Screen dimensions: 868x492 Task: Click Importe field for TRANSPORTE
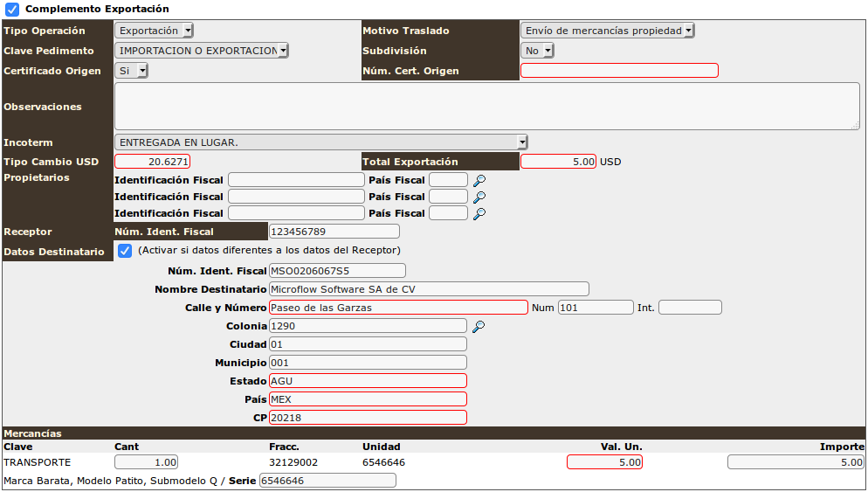796,462
